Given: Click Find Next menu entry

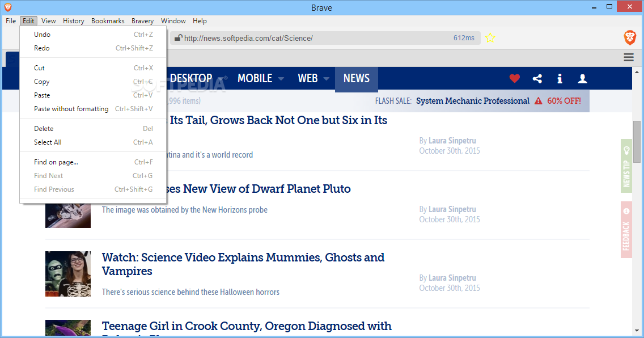Looking at the screenshot, I should click(x=93, y=175).
